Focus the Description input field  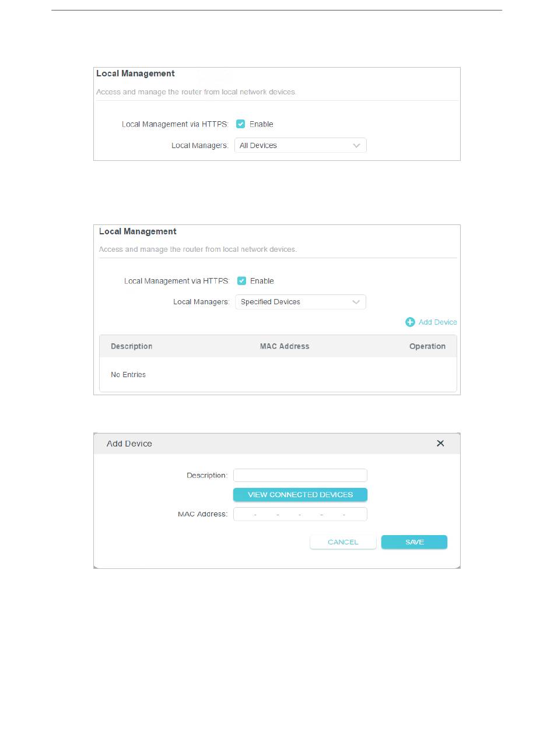(x=300, y=476)
